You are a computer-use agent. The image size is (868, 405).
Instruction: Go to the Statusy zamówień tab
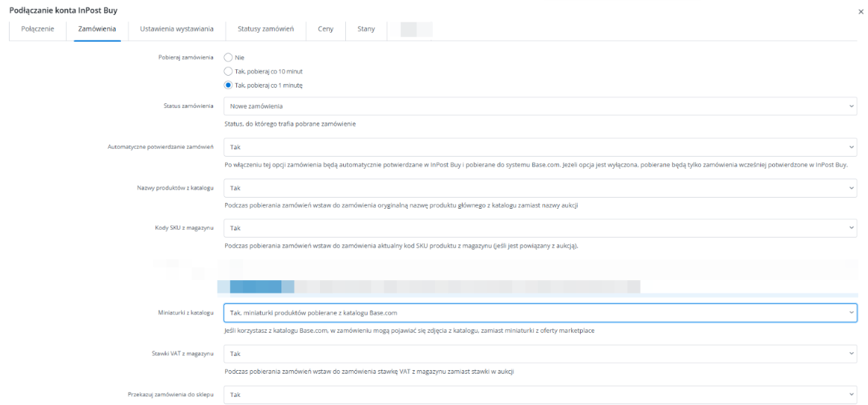[x=266, y=29]
